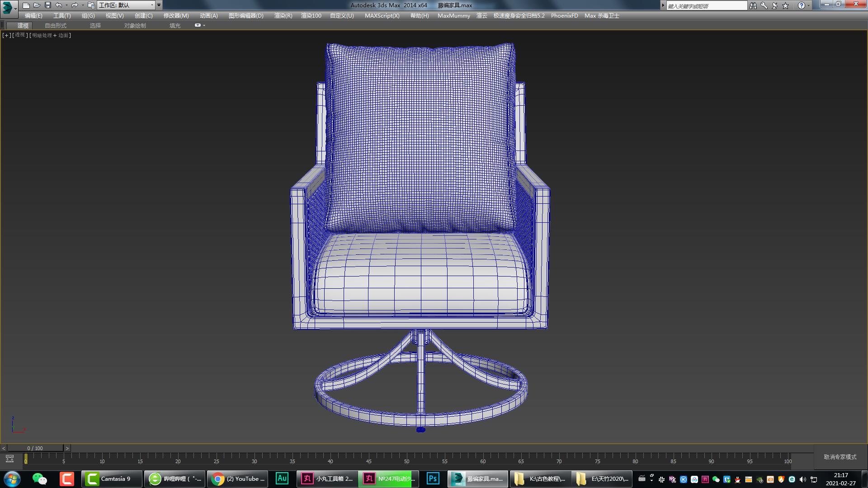Open a file using the Open folder icon
The width and height of the screenshot is (868, 488).
[x=37, y=5]
